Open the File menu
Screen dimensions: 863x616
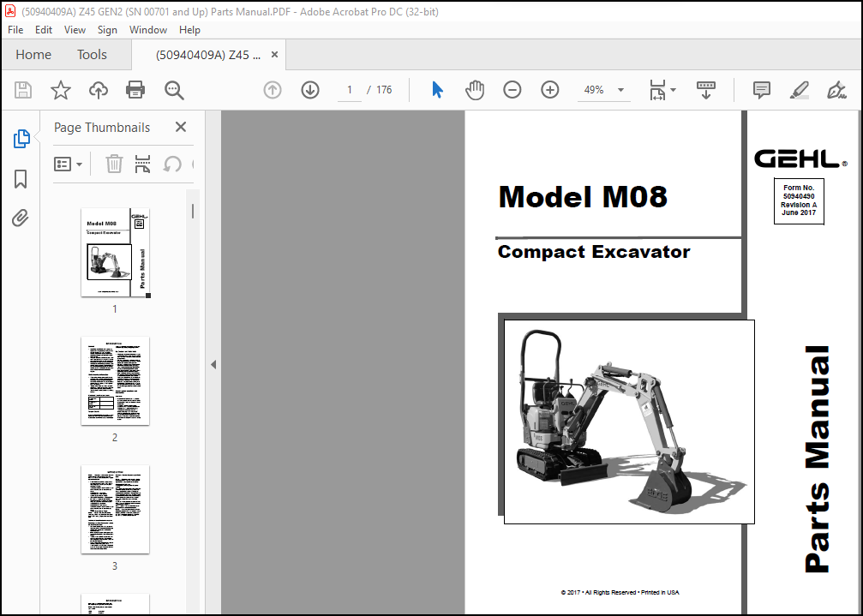click(x=15, y=30)
